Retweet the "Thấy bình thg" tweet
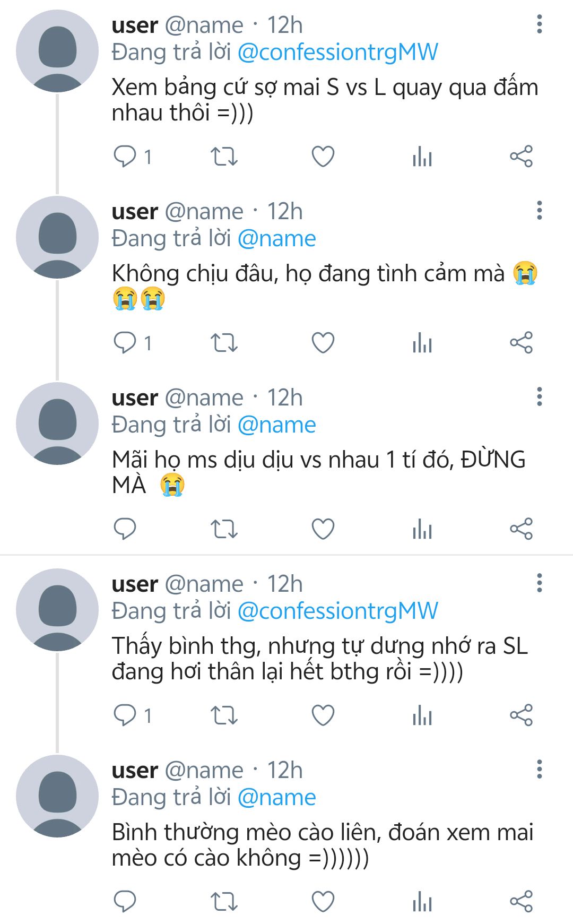Viewport: 573px width, 924px height. [224, 715]
